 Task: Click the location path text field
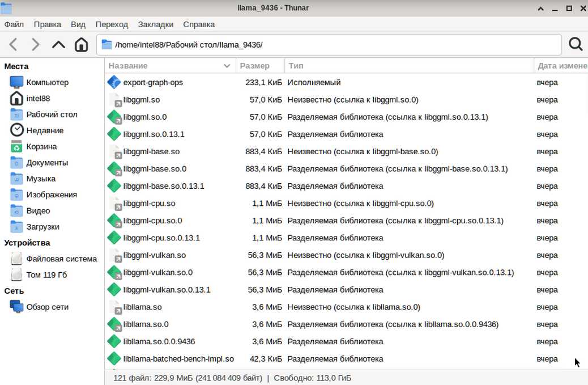click(x=329, y=45)
